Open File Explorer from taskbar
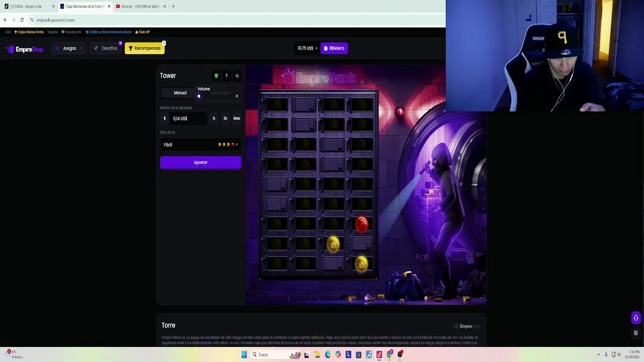The width and height of the screenshot is (644, 362). click(317, 355)
